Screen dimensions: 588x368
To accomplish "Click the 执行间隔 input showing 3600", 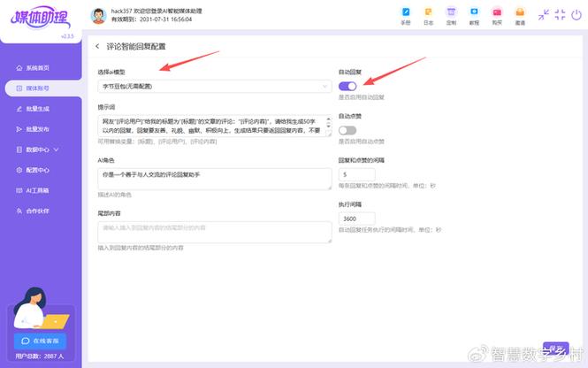I will tap(357, 218).
